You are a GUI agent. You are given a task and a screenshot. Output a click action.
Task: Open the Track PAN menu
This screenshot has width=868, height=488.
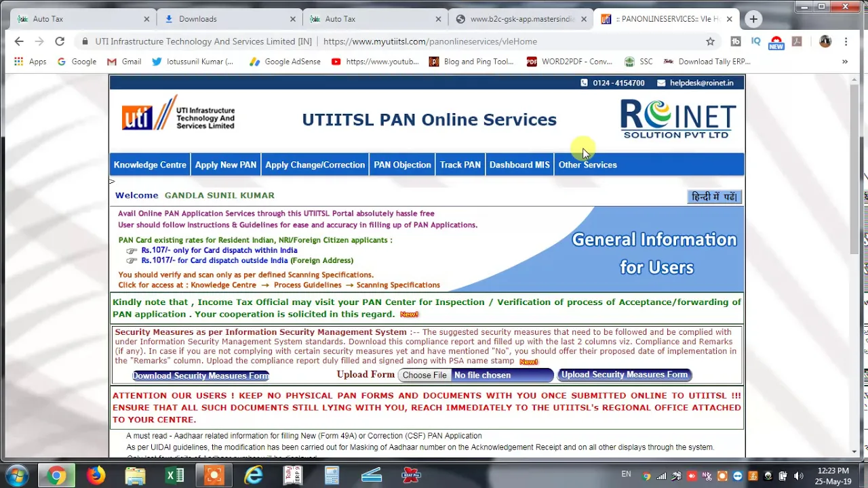(x=460, y=165)
